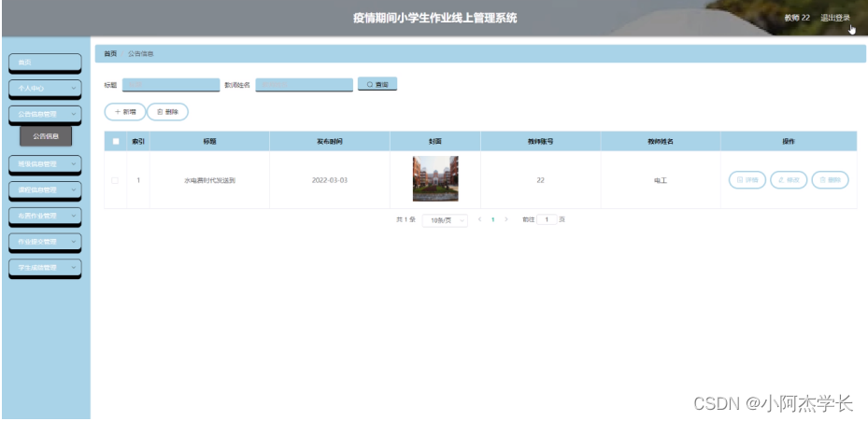Click the 标题 search input field

[x=171, y=85]
